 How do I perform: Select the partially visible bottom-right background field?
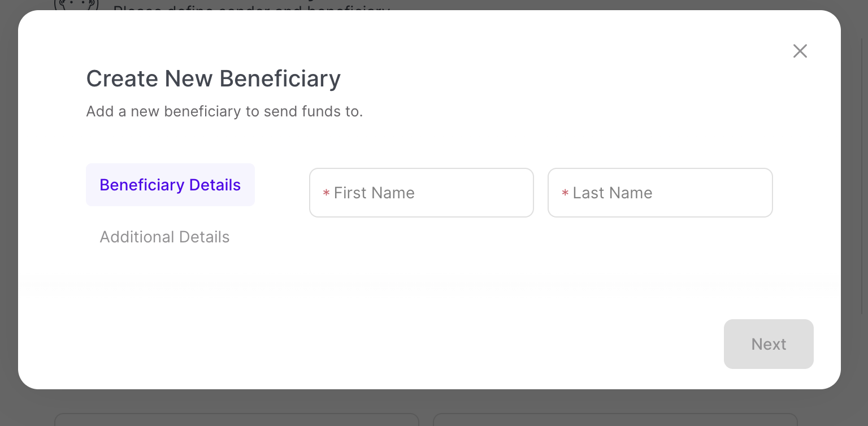click(615, 419)
